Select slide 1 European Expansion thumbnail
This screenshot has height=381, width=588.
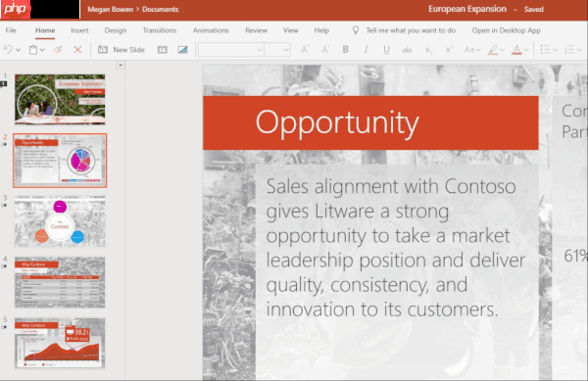point(60,99)
